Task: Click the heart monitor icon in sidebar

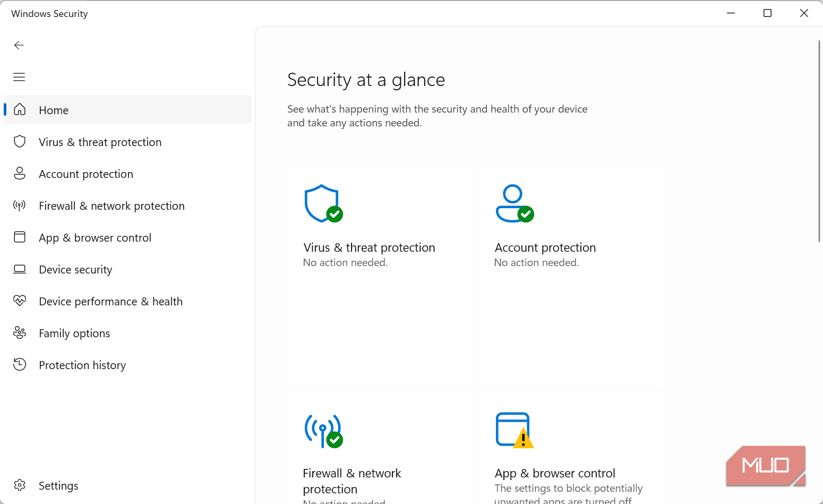Action: (20, 301)
